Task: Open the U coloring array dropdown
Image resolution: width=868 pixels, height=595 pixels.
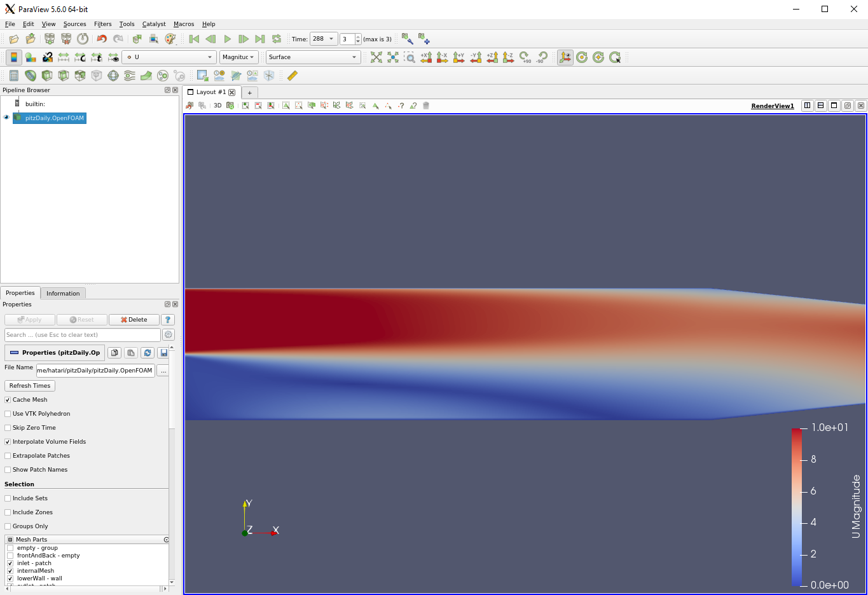Action: click(x=169, y=57)
